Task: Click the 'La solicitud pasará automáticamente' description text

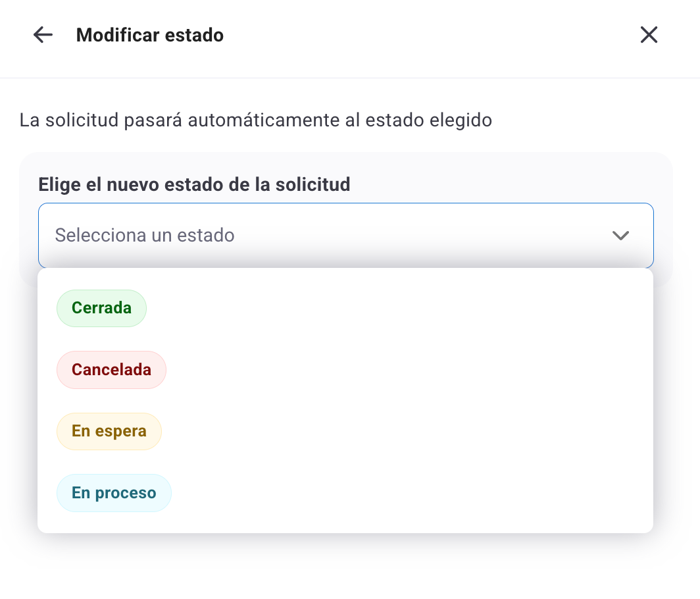Action: pyautogui.click(x=256, y=120)
